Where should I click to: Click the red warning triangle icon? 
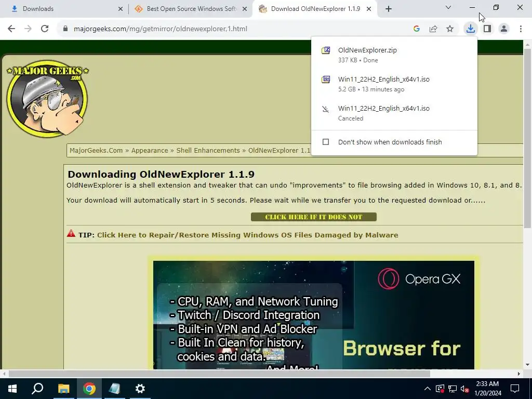[x=71, y=233]
